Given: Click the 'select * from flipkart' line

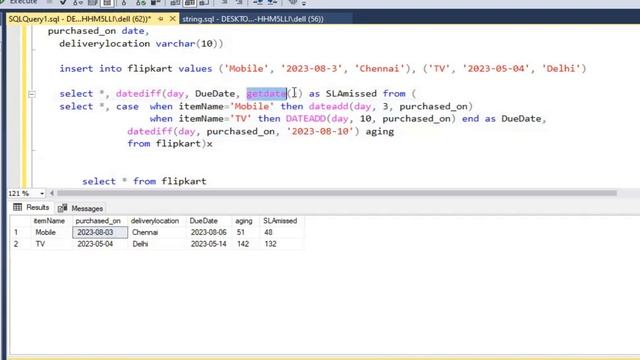Looking at the screenshot, I should (x=144, y=181).
